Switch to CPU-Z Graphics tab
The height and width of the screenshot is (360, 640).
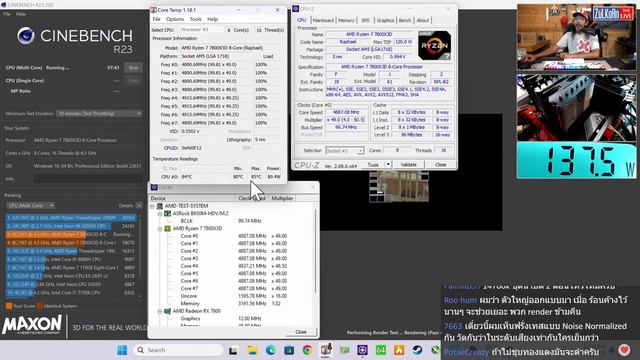385,20
